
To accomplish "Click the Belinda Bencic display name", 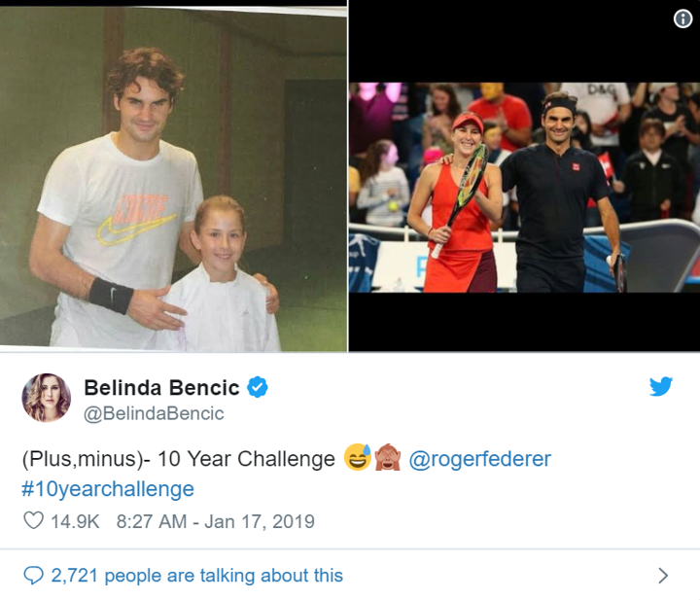I will [x=161, y=388].
